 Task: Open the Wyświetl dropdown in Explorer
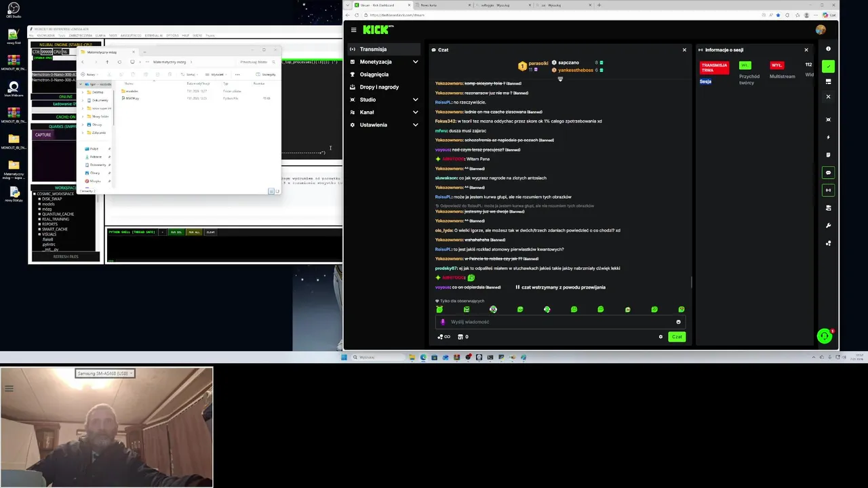pos(217,75)
